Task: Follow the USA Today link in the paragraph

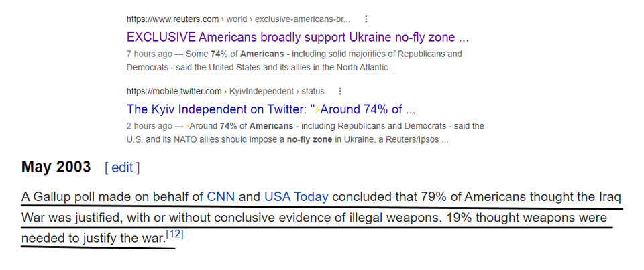Action: 296,197
